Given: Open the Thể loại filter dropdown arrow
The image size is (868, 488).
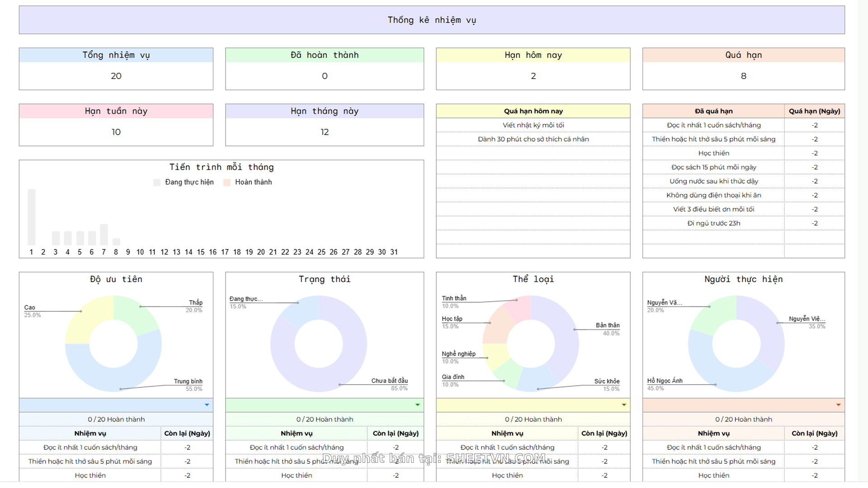Looking at the screenshot, I should click(x=624, y=405).
